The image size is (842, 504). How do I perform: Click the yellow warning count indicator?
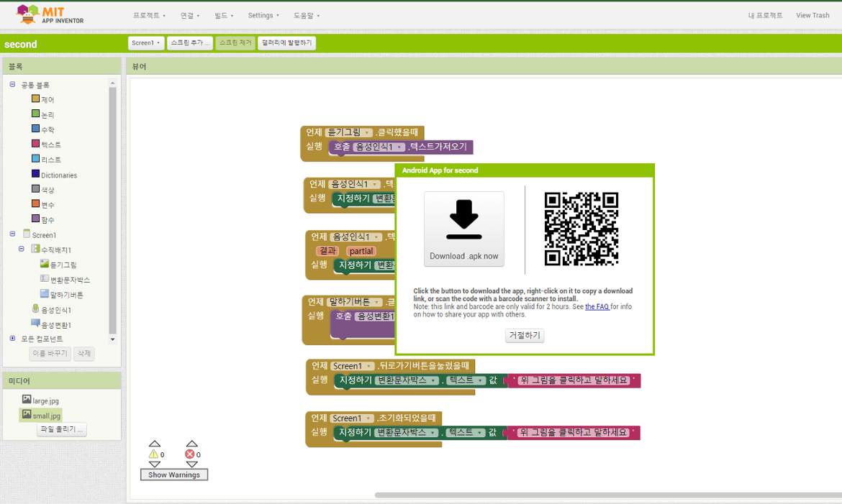click(x=155, y=454)
